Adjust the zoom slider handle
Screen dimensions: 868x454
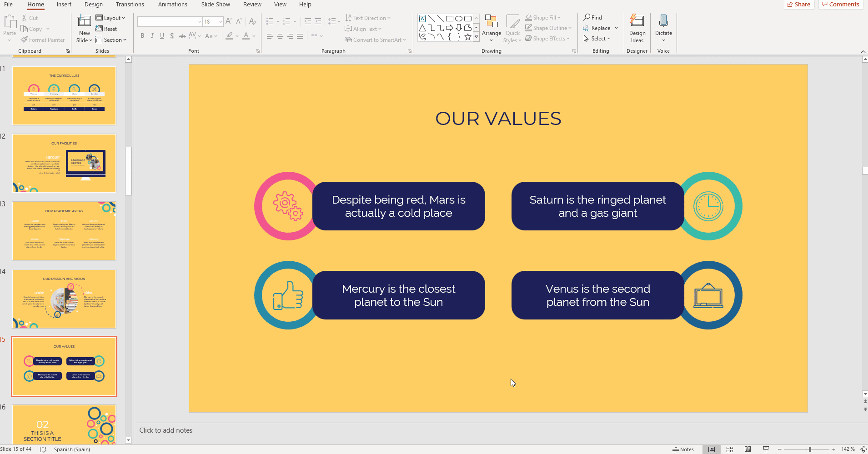809,449
